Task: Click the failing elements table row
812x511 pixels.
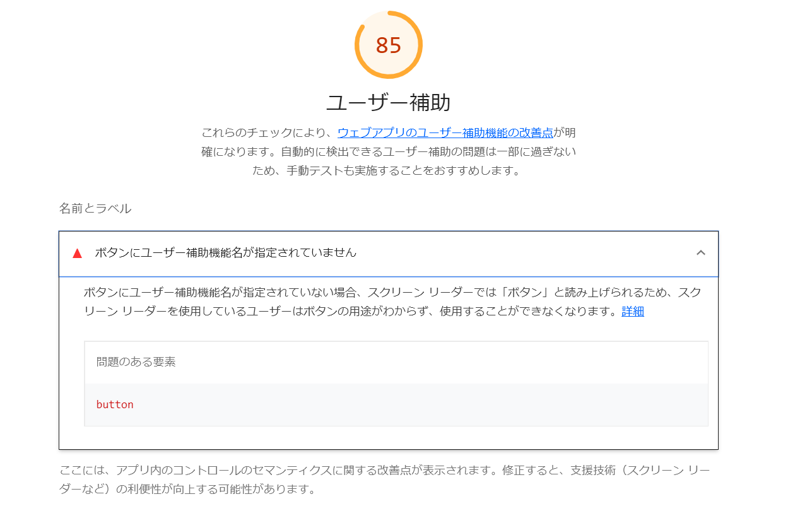Action: point(396,404)
